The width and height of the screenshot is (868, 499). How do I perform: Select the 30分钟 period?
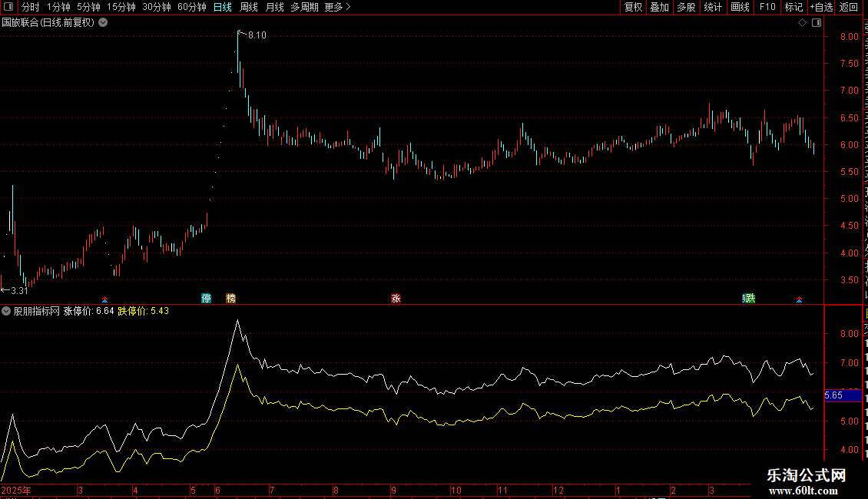tap(157, 7)
